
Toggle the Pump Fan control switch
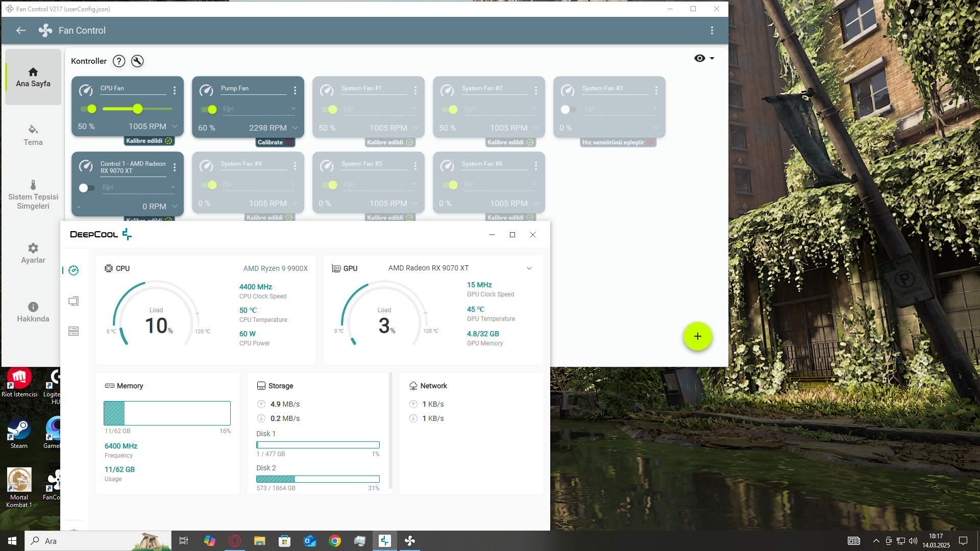click(209, 109)
